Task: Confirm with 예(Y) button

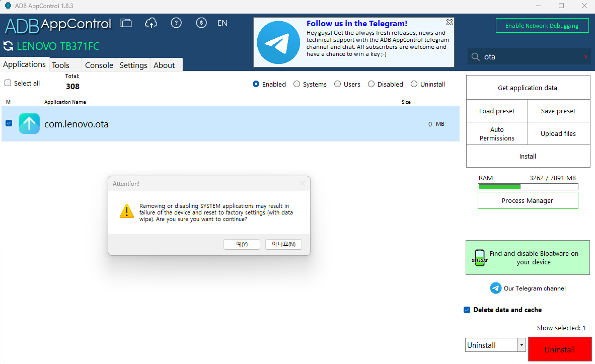Action: (x=242, y=244)
